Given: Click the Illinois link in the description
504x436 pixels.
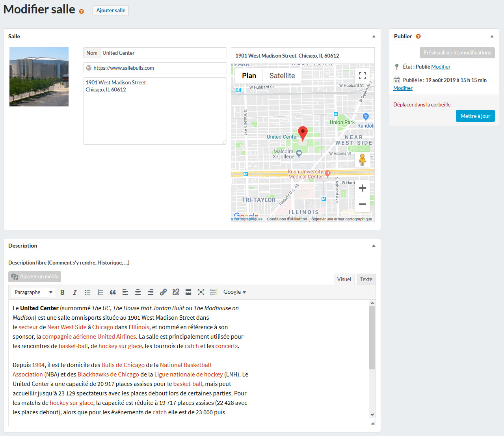Looking at the screenshot, I should point(141,327).
